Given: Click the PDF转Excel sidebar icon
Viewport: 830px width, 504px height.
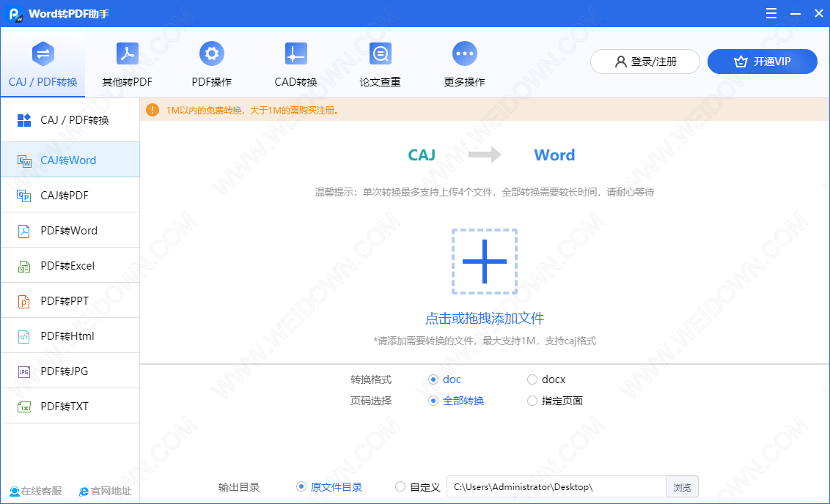Looking at the screenshot, I should click(x=23, y=266).
